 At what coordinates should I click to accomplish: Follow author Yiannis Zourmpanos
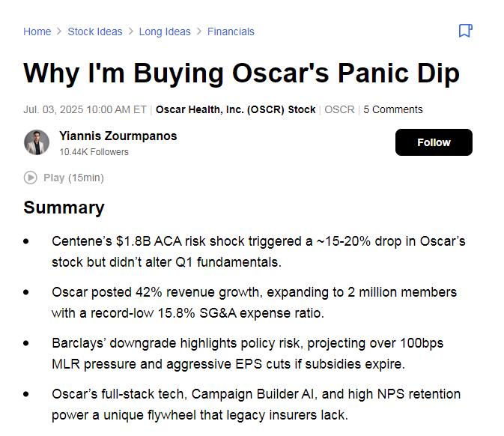434,142
